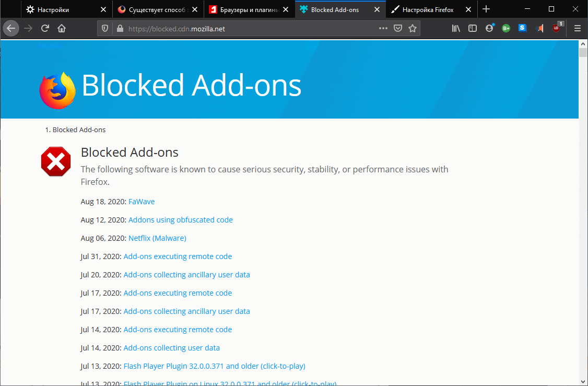
Task: Save page to Pocket
Action: [398, 29]
